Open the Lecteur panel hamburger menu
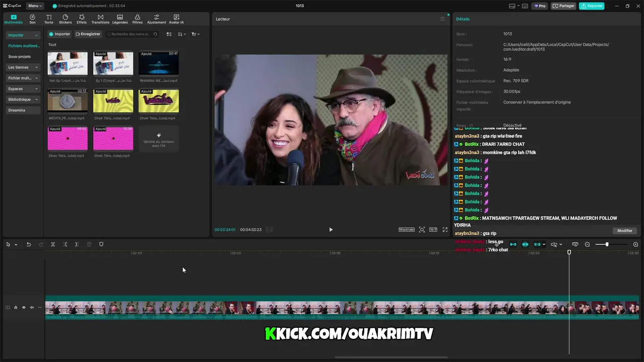The height and width of the screenshot is (362, 644). coord(442,19)
